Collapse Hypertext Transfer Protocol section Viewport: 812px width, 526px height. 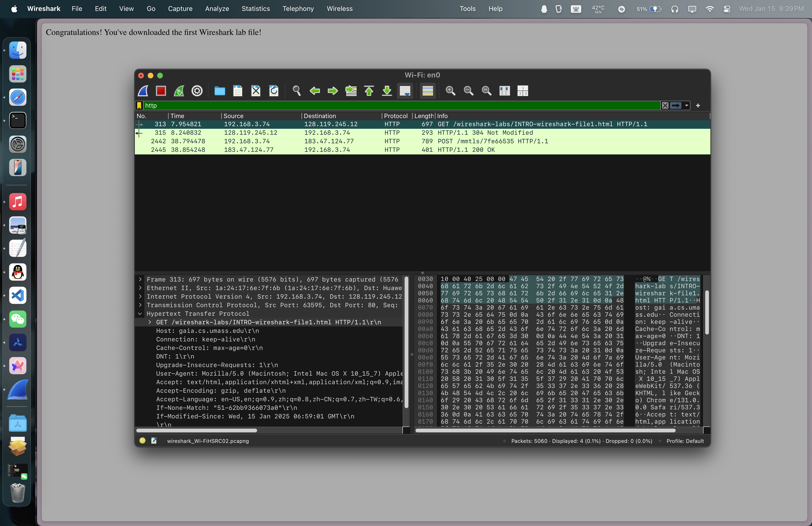click(x=140, y=314)
